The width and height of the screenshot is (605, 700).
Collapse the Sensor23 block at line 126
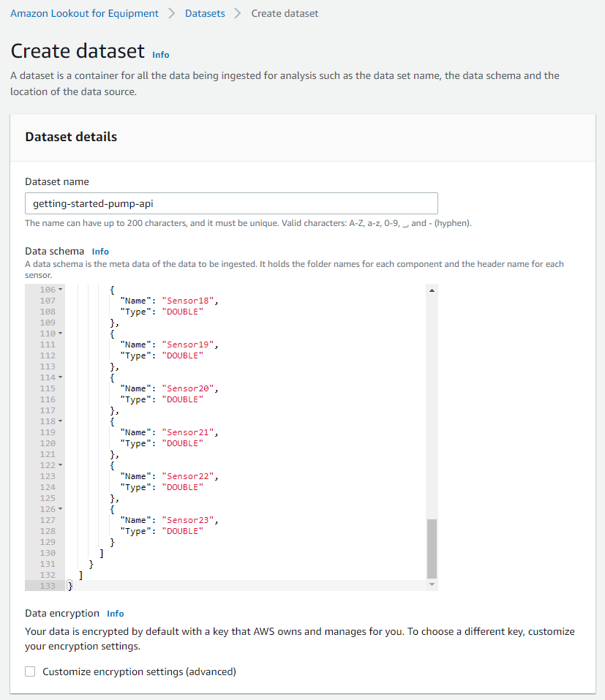60,509
